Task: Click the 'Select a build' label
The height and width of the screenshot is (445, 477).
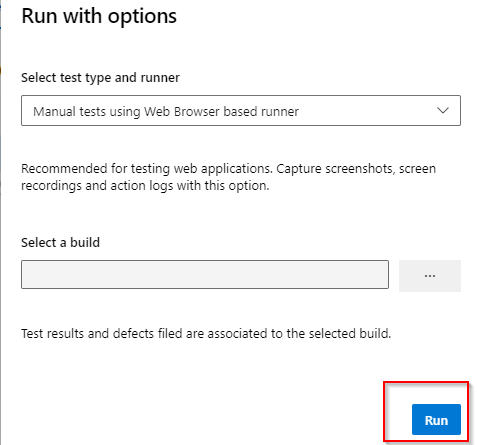Action: [x=60, y=242]
